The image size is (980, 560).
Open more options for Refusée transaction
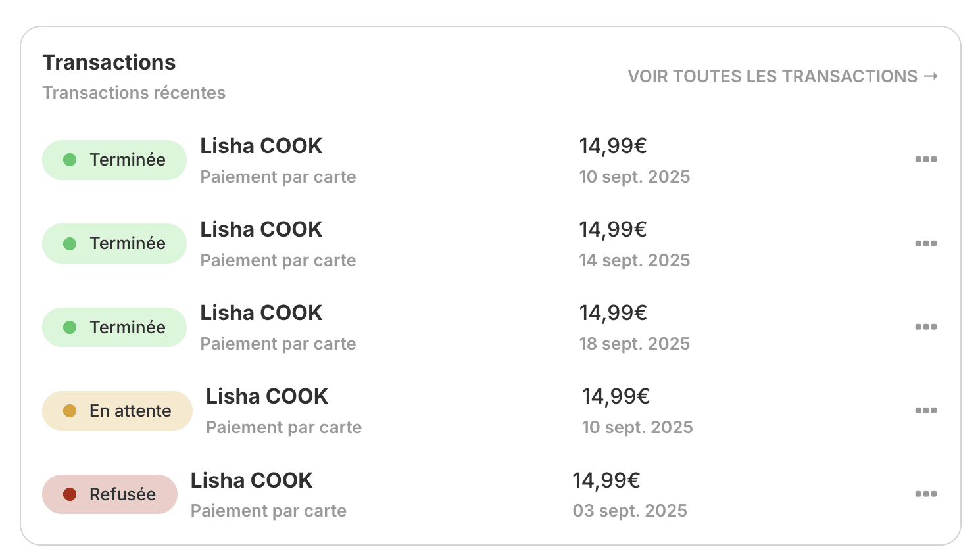pyautogui.click(x=925, y=494)
